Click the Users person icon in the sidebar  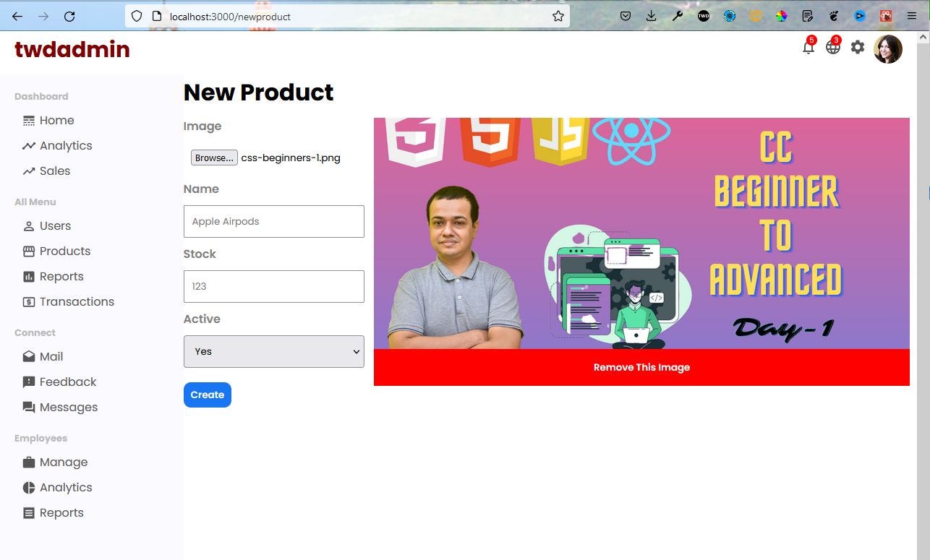pos(29,226)
